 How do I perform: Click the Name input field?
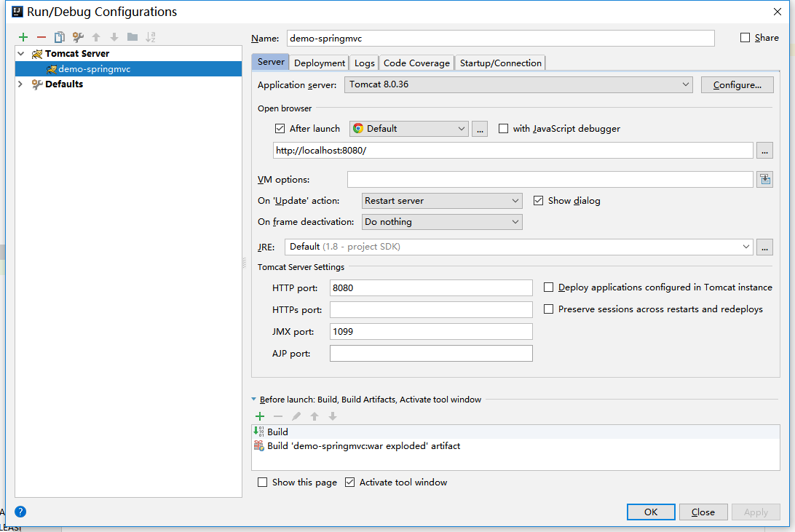[500, 38]
